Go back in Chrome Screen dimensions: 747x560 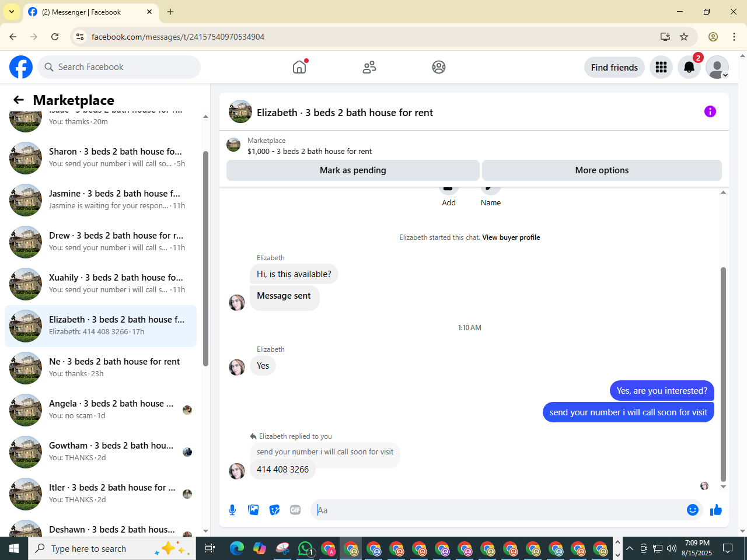point(13,37)
